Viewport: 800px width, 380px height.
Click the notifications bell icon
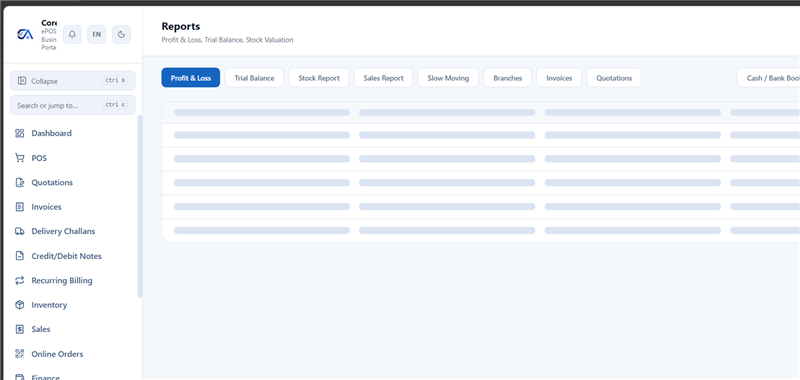pyautogui.click(x=72, y=35)
